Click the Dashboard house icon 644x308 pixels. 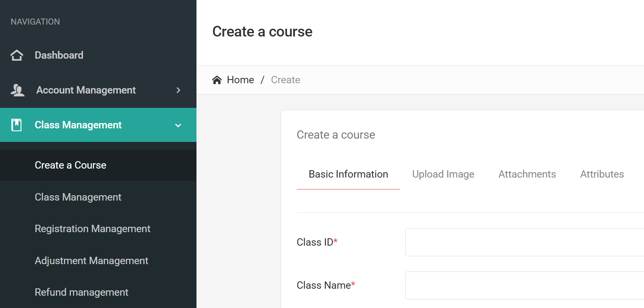pos(17,55)
